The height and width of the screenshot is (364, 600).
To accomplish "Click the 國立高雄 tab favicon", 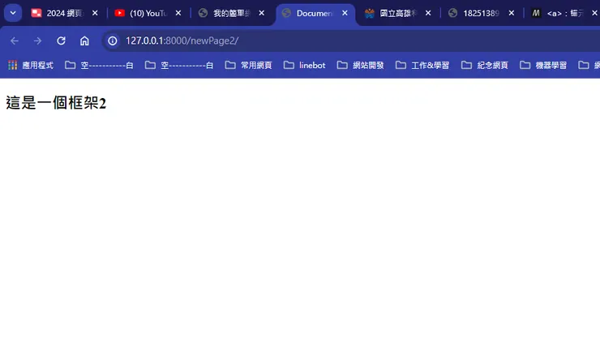I will tap(369, 13).
